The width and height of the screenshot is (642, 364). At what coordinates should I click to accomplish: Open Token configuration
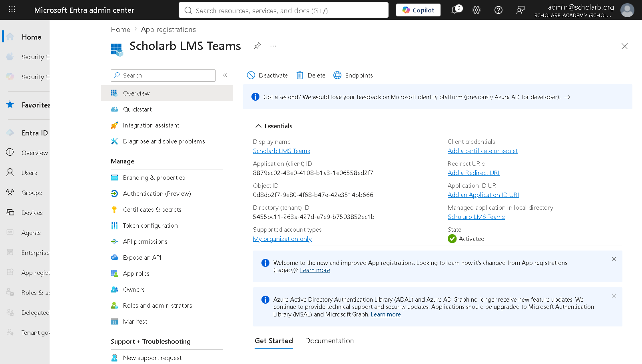(167, 225)
